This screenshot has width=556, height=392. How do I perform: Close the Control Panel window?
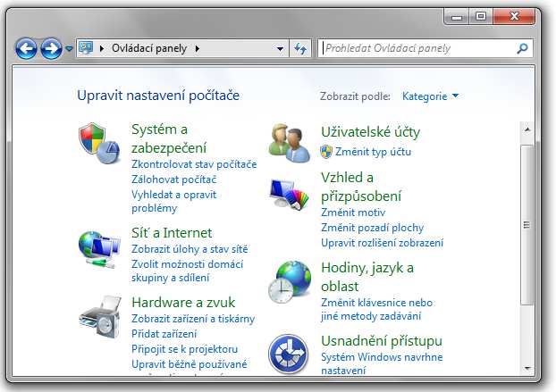[514, 17]
